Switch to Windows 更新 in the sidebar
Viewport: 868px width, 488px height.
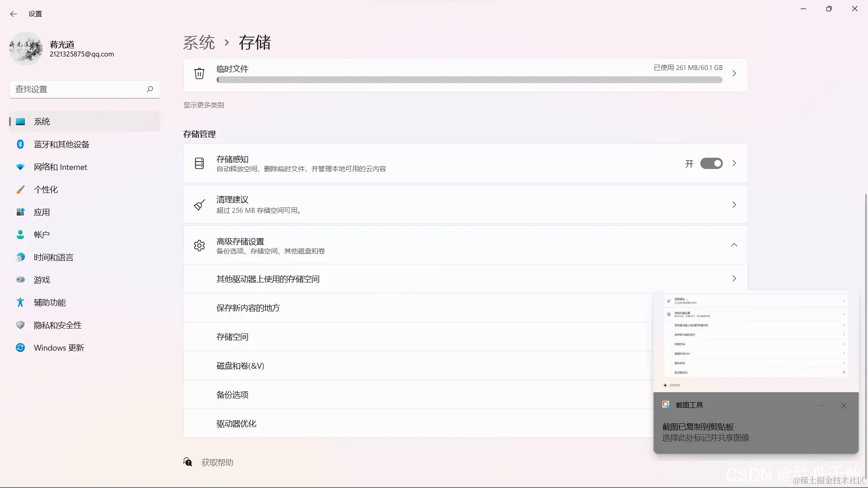click(58, 347)
